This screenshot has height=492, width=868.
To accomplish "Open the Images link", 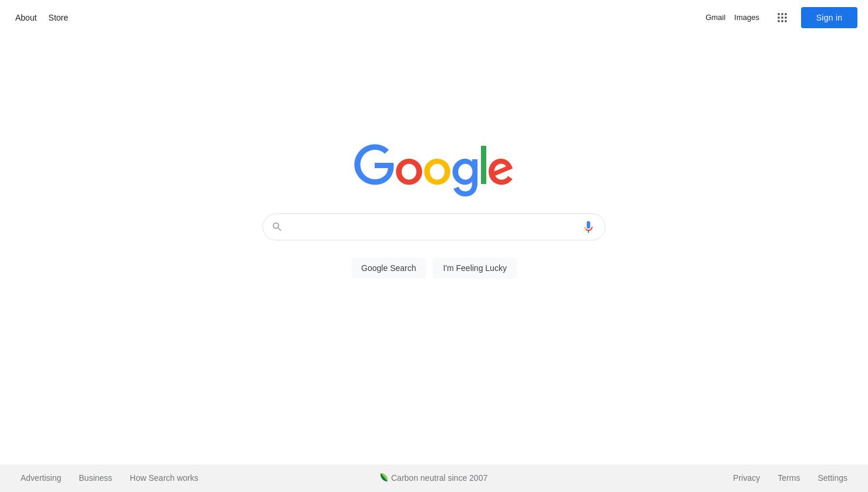I will click(746, 18).
